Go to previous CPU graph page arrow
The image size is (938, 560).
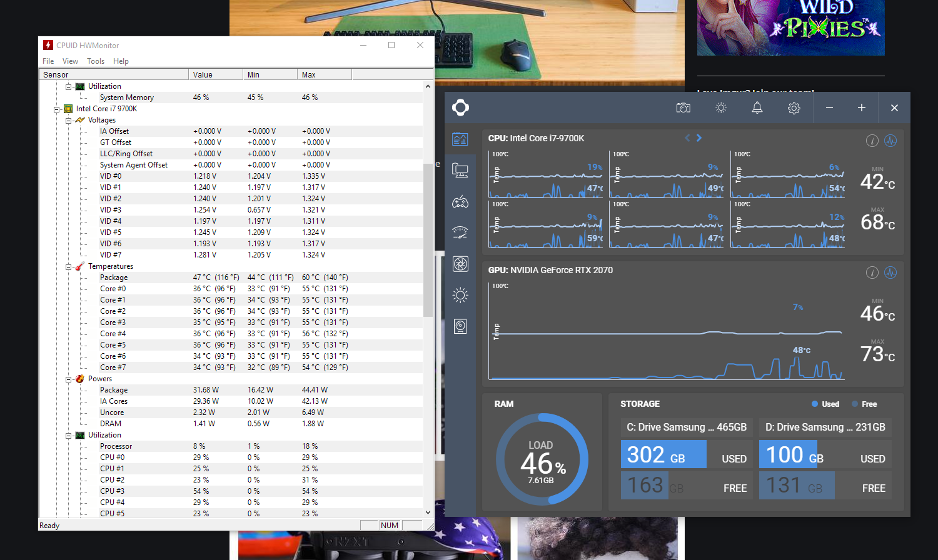point(687,138)
